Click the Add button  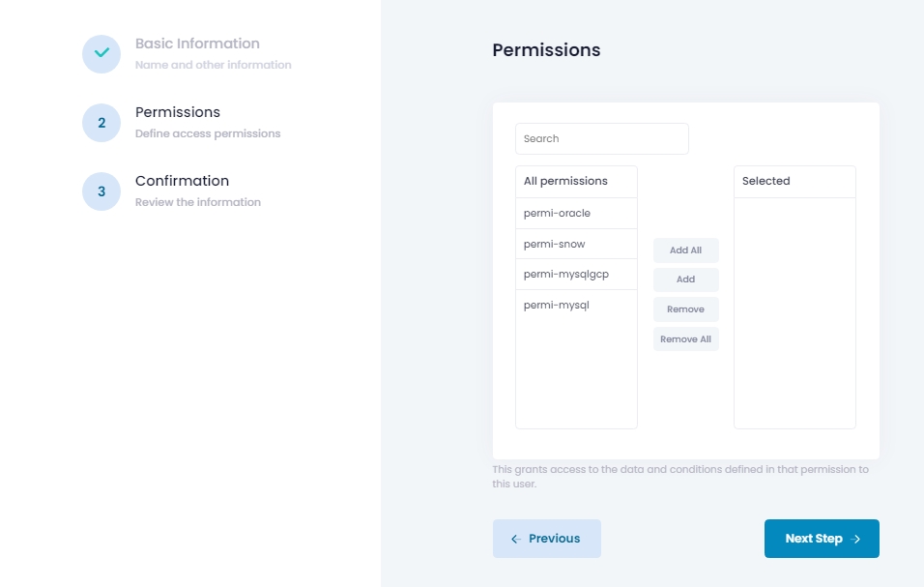tap(685, 279)
